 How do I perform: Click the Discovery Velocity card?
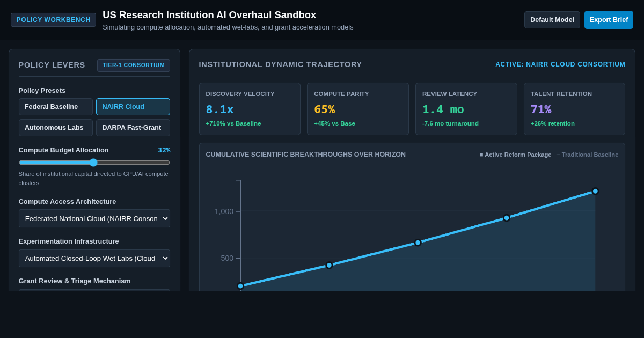250,109
